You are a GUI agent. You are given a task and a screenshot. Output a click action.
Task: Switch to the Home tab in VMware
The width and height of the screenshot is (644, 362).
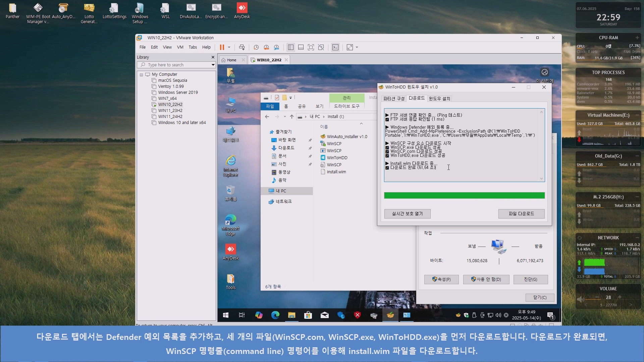click(231, 60)
